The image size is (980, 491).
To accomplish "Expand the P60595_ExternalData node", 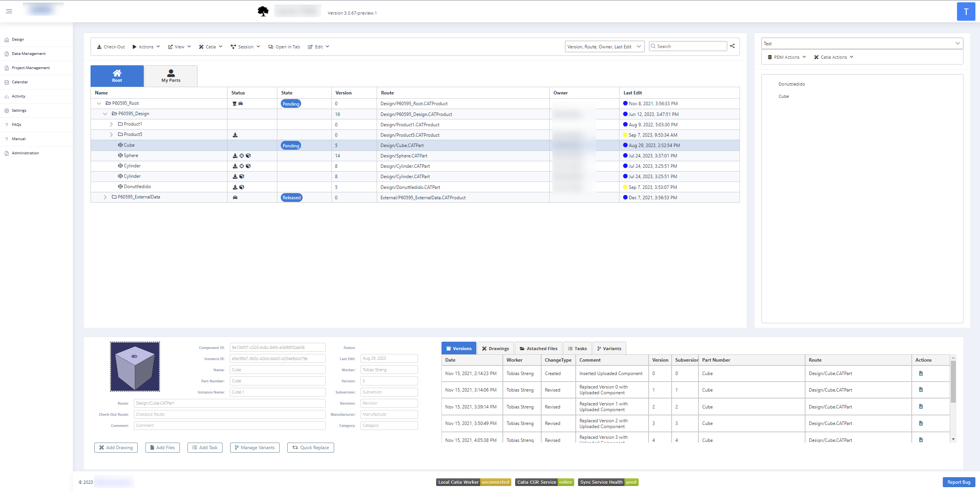I will coord(105,197).
